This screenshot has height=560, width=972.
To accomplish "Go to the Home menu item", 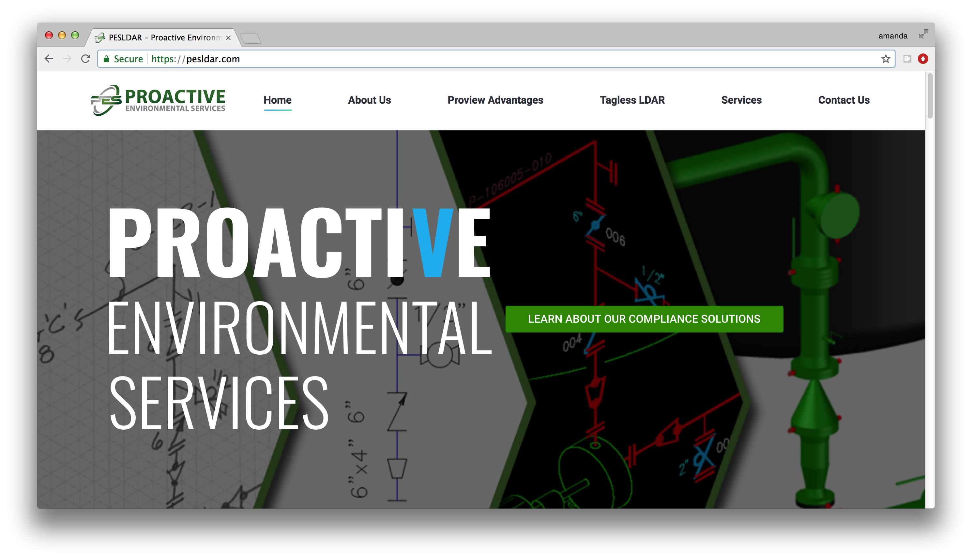I will [278, 100].
